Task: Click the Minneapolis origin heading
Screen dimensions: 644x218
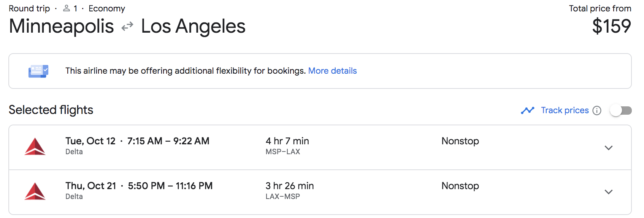Action: [x=61, y=26]
